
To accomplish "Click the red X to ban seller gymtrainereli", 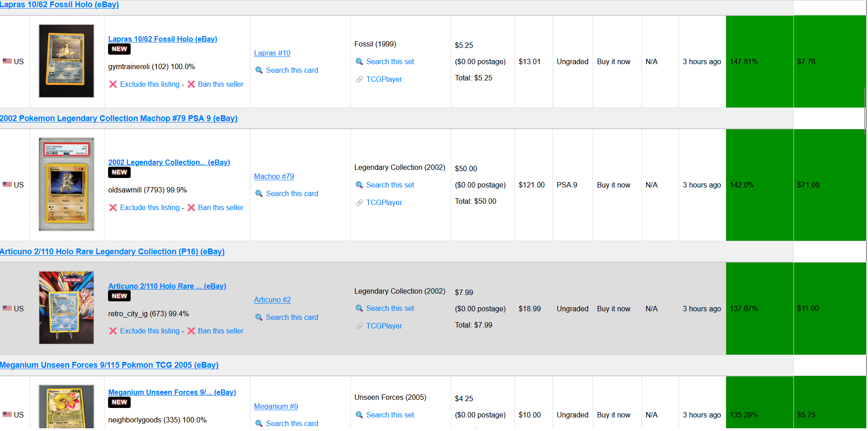I will 192,84.
